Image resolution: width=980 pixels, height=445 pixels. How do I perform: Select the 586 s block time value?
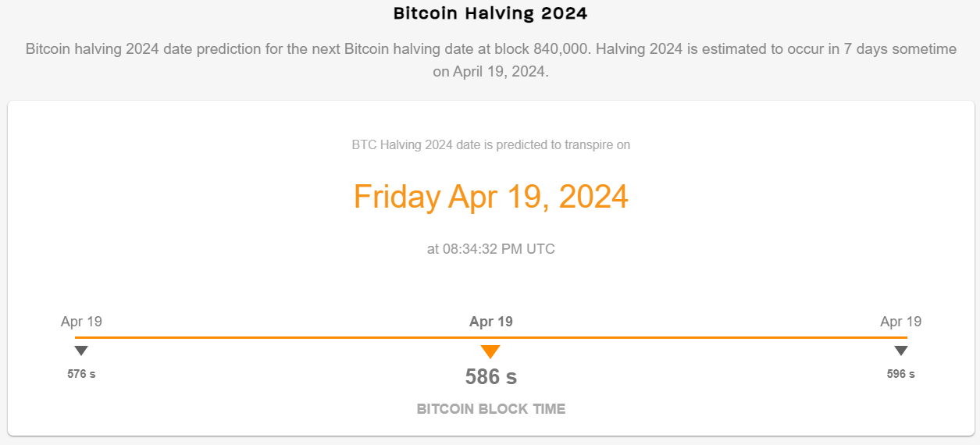coord(491,377)
